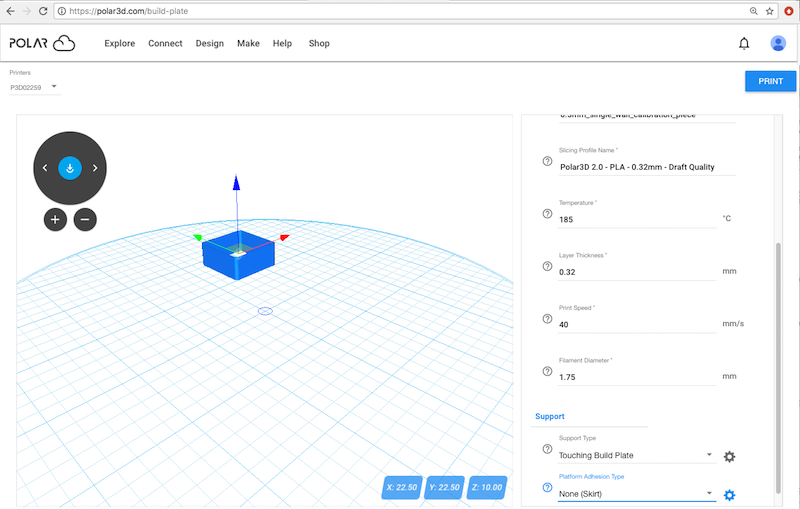This screenshot has width=800, height=509.
Task: Show help for Platform Adhesion Type
Action: (547, 487)
